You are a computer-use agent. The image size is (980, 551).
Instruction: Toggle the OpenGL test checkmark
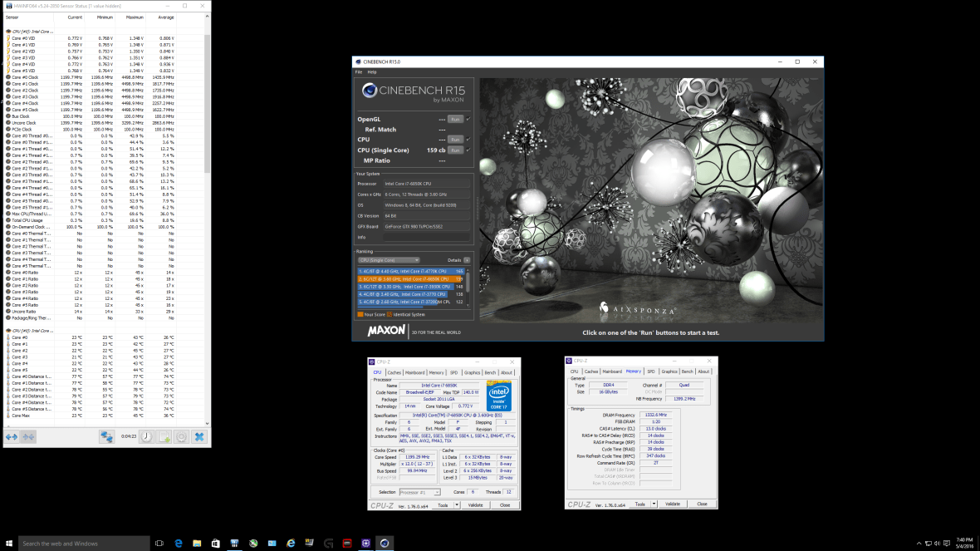pyautogui.click(x=468, y=119)
